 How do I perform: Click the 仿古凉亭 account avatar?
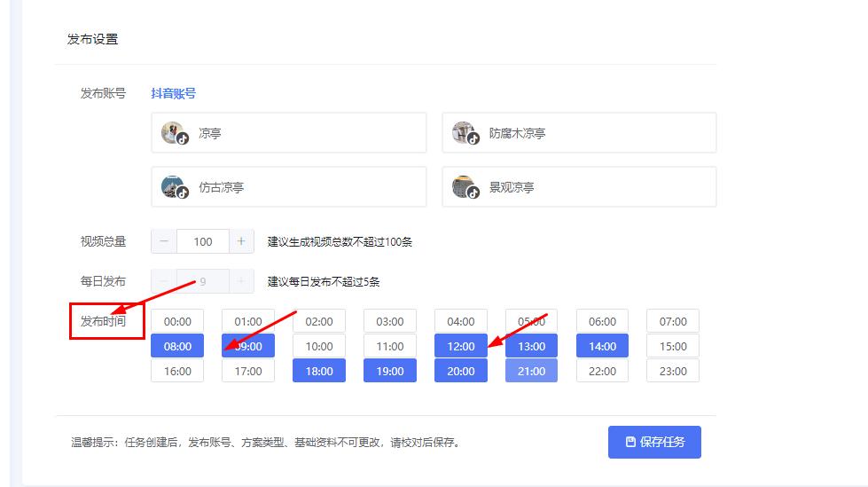click(x=174, y=187)
